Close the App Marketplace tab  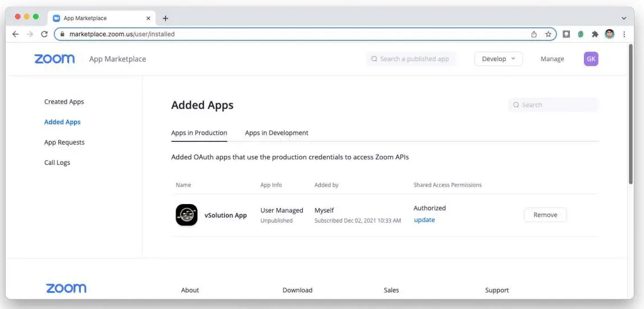click(148, 18)
